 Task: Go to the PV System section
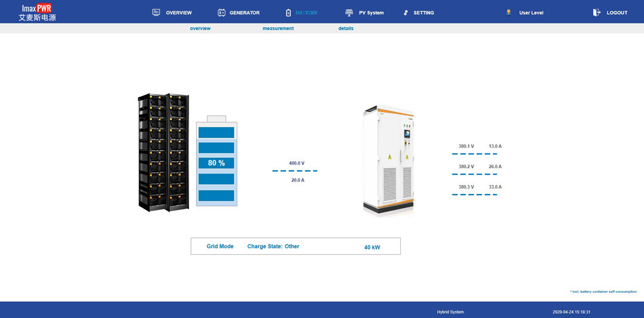tap(371, 13)
